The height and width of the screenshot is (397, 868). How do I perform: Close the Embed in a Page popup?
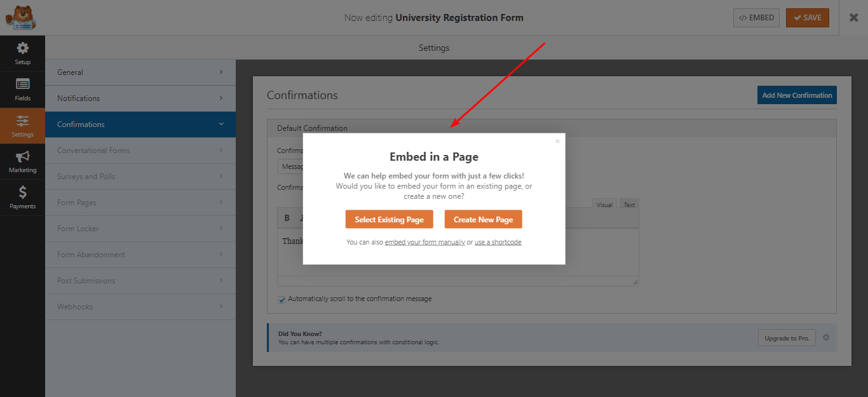[557, 142]
